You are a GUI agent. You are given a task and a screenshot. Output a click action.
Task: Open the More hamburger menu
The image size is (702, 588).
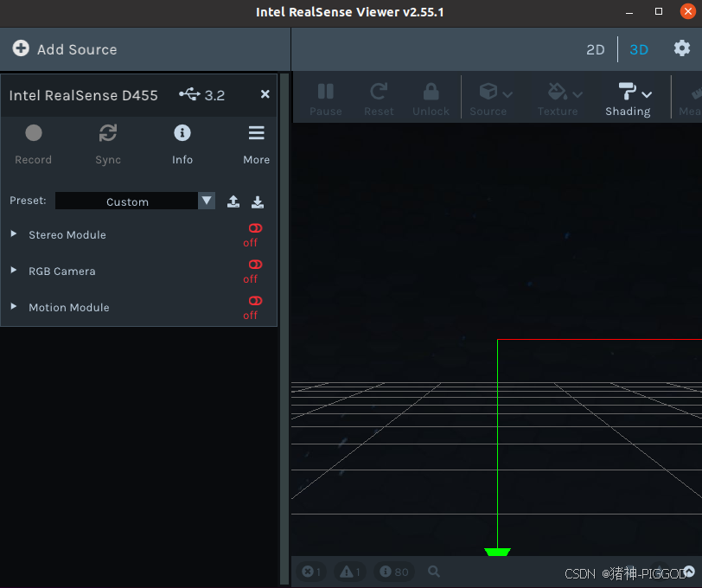[256, 144]
